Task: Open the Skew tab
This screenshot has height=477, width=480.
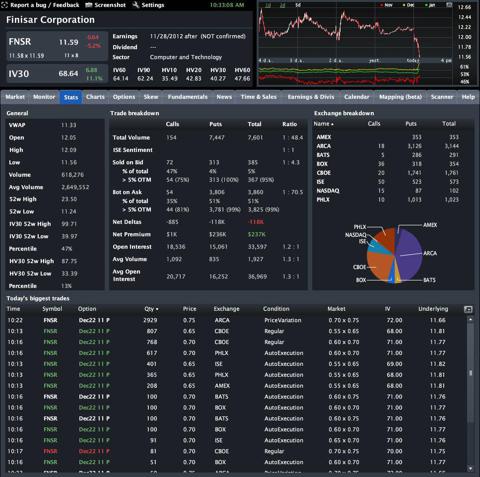Action: click(x=151, y=97)
